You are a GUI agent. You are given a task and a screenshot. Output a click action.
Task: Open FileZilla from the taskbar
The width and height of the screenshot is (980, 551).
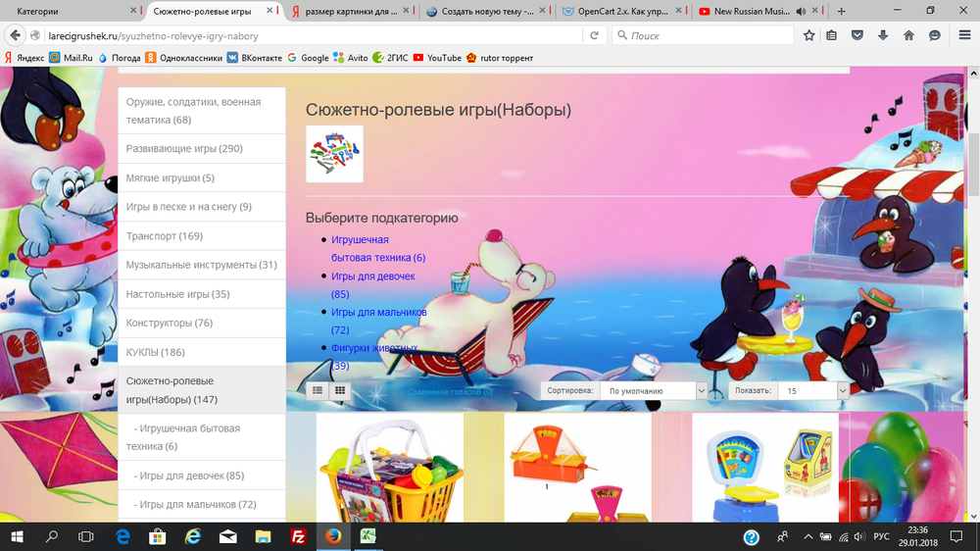(298, 536)
